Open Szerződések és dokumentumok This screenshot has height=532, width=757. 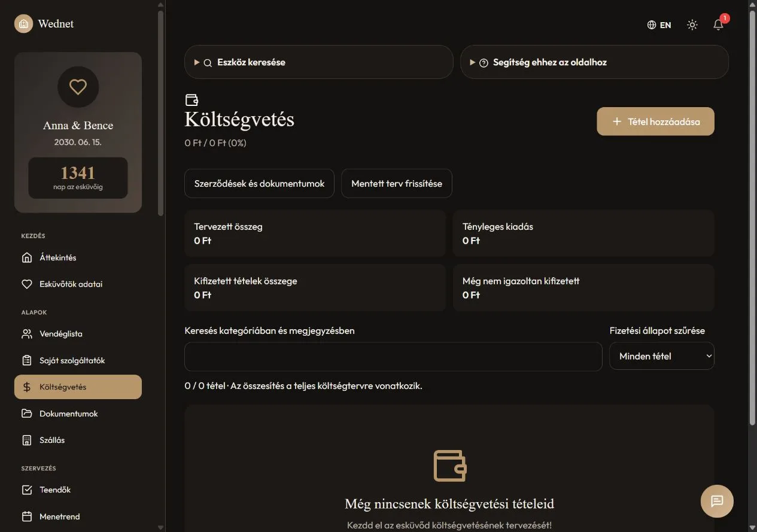tap(259, 183)
